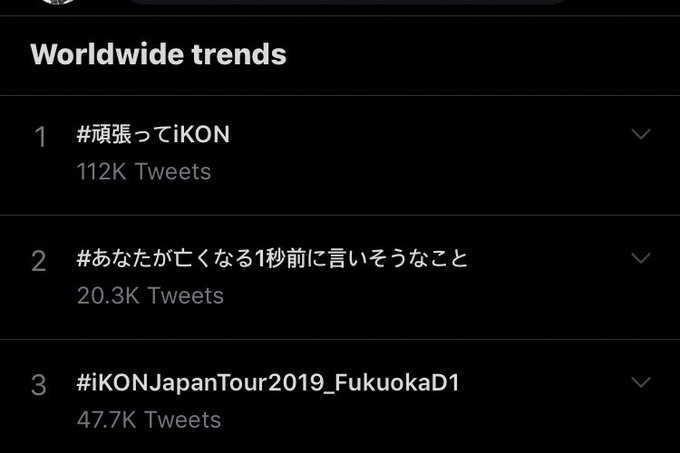Expand options chevron for #頑張ってiKON trend
This screenshot has height=453, width=680.
[x=641, y=134]
